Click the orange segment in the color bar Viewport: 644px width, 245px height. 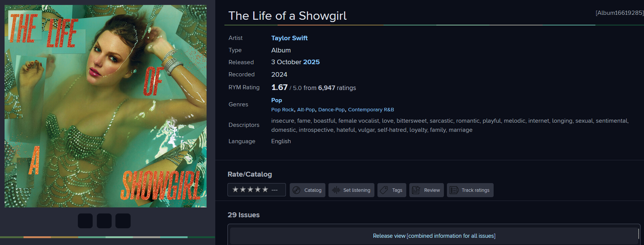(x=37, y=237)
